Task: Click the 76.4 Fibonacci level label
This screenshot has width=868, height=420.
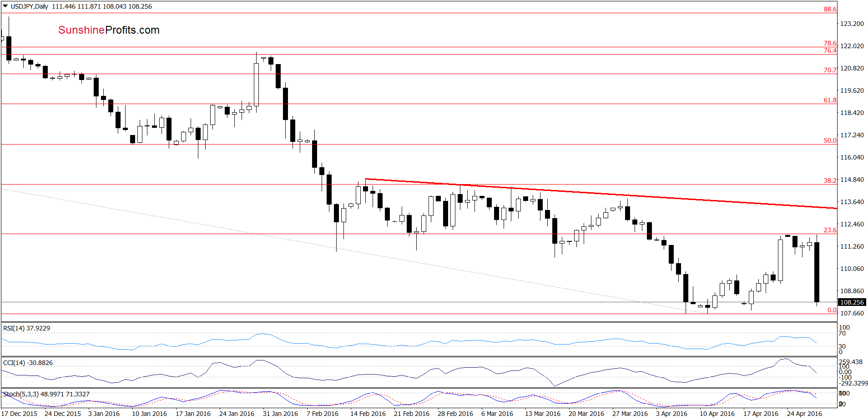Action: point(830,50)
